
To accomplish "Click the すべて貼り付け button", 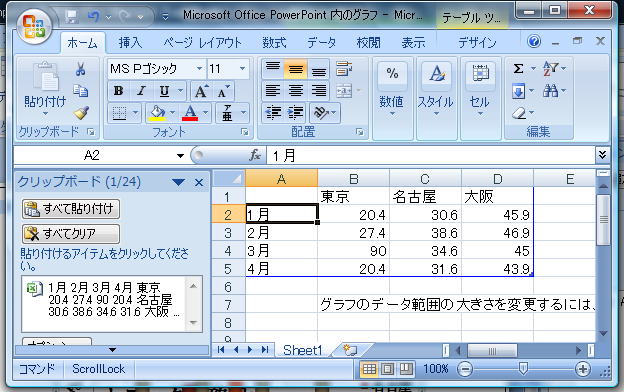I will pos(71,209).
